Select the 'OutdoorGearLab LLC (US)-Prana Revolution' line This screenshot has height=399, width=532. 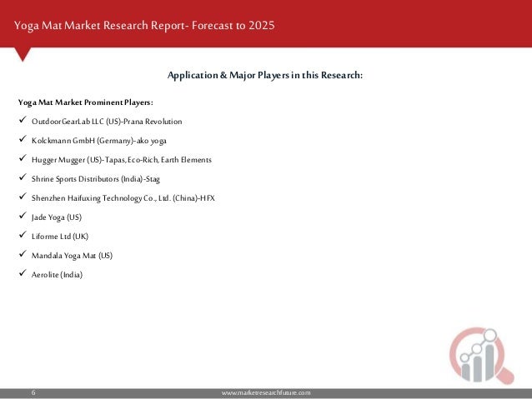(107, 122)
